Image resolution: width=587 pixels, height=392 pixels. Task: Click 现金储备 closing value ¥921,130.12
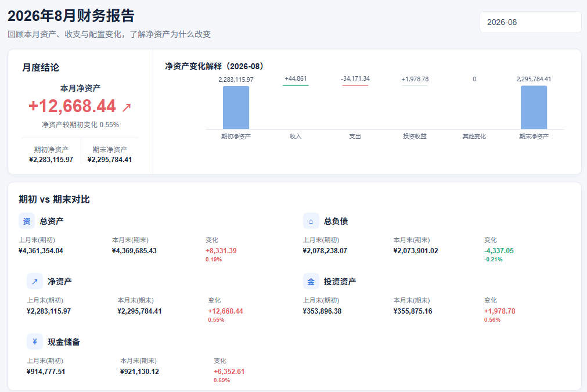coord(139,372)
